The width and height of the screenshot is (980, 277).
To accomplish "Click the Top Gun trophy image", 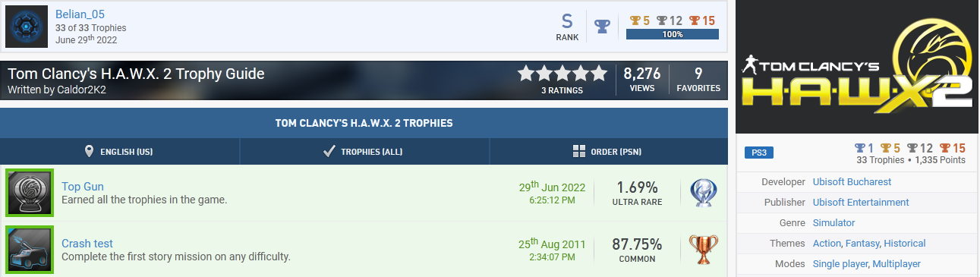I will pyautogui.click(x=29, y=193).
